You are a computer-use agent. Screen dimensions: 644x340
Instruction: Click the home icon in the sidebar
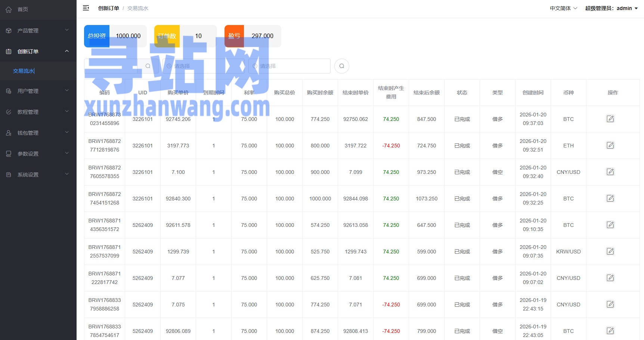pyautogui.click(x=9, y=10)
